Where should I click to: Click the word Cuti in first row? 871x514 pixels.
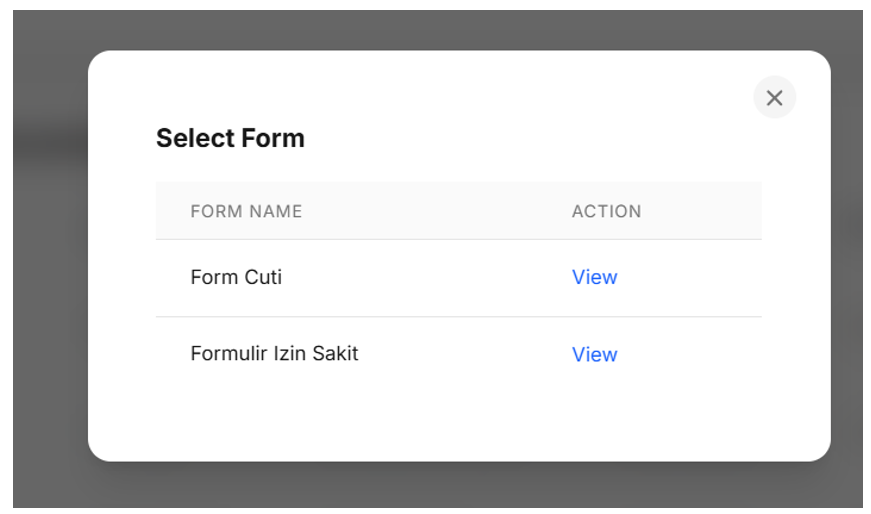pyautogui.click(x=263, y=277)
